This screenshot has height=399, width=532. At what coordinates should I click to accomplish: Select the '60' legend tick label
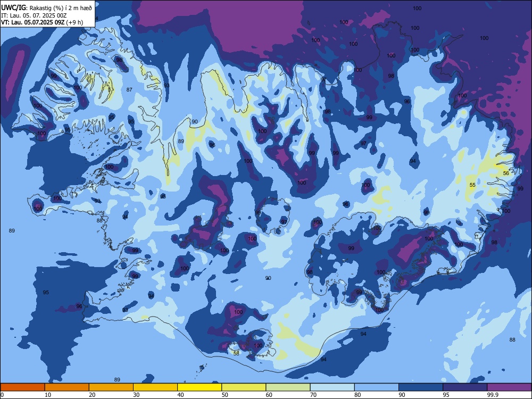[x=269, y=395]
